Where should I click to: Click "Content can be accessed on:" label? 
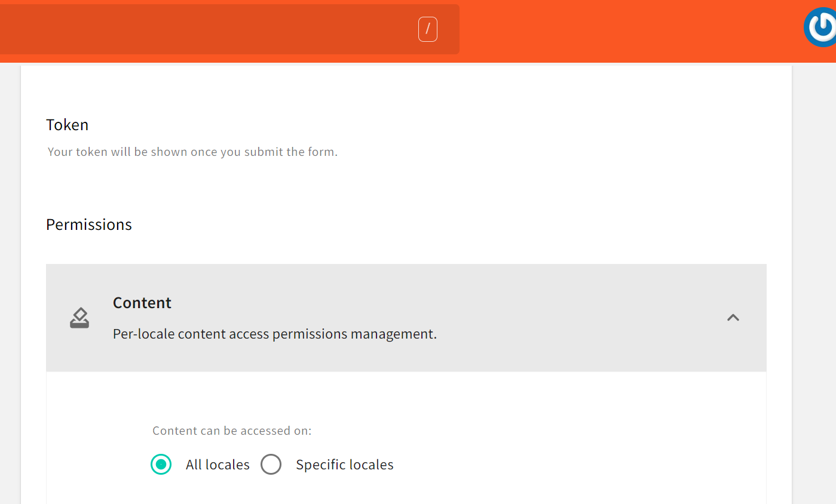[232, 431]
